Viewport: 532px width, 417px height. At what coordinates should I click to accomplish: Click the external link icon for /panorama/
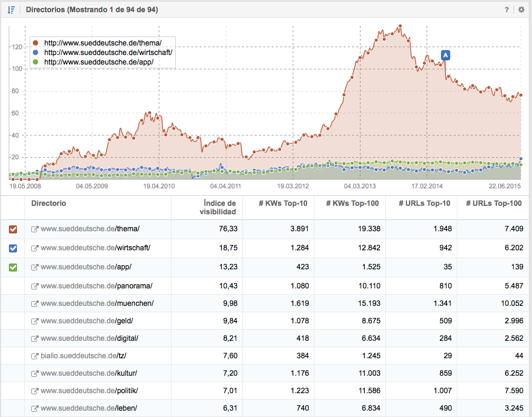click(35, 286)
